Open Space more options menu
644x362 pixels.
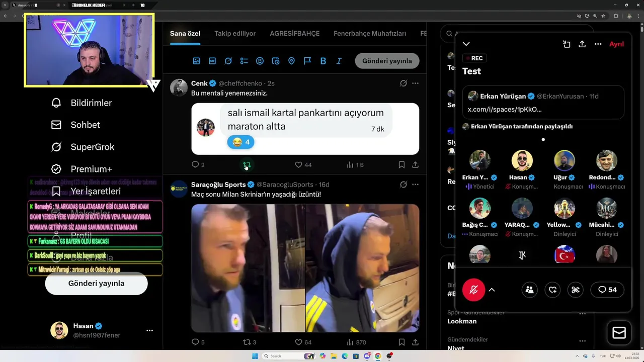coord(598,44)
